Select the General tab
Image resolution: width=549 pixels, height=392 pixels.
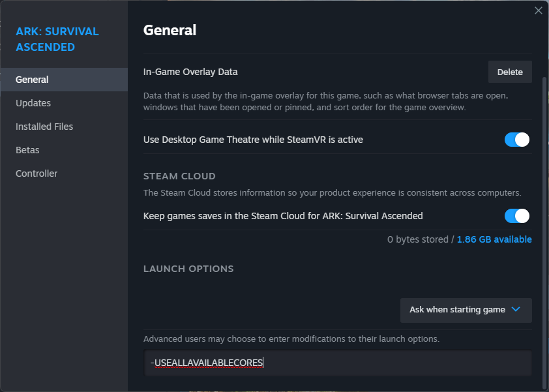pos(31,79)
